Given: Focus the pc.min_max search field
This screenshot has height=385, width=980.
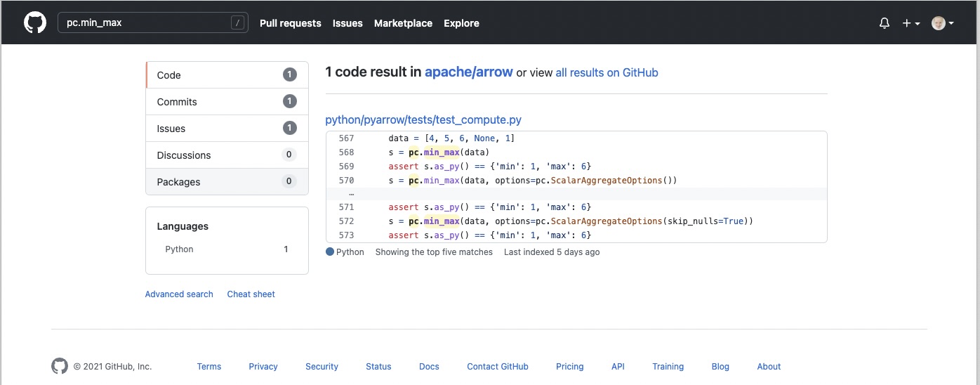Looking at the screenshot, I should [x=144, y=23].
